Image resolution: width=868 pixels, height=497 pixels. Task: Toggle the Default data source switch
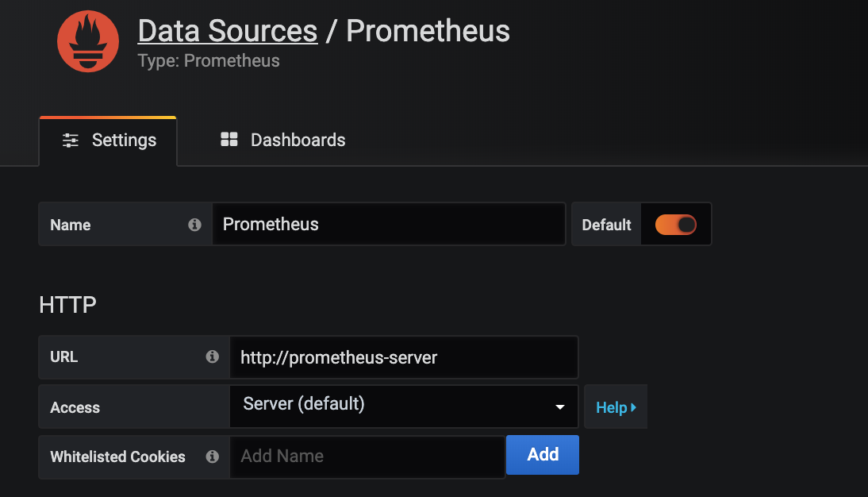point(675,225)
